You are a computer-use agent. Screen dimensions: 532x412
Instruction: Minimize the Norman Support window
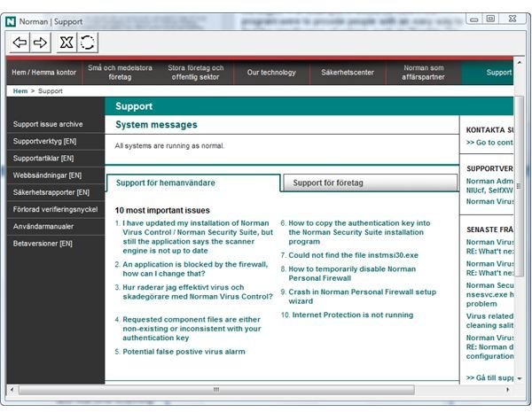(474, 19)
